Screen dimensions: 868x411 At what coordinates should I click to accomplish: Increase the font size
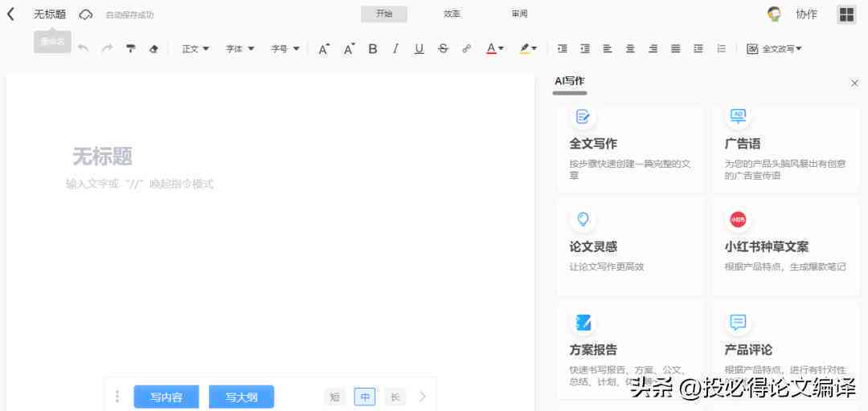click(325, 49)
